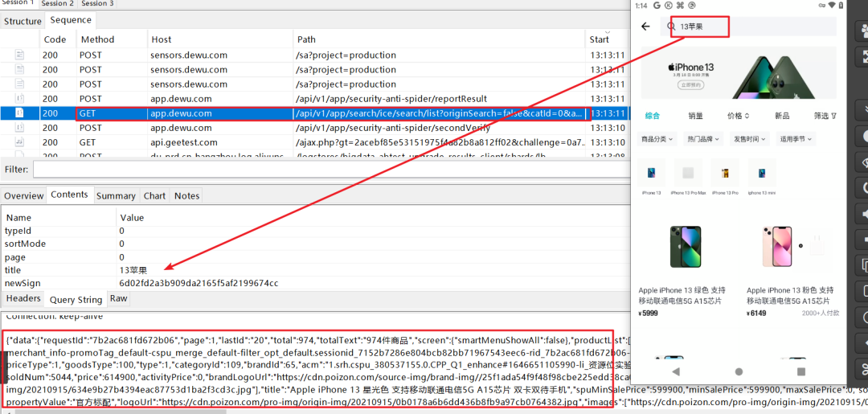Select the security-anti-spider/reportResult request row
Image resolution: width=868 pixels, height=414 pixels.
pyautogui.click(x=314, y=99)
